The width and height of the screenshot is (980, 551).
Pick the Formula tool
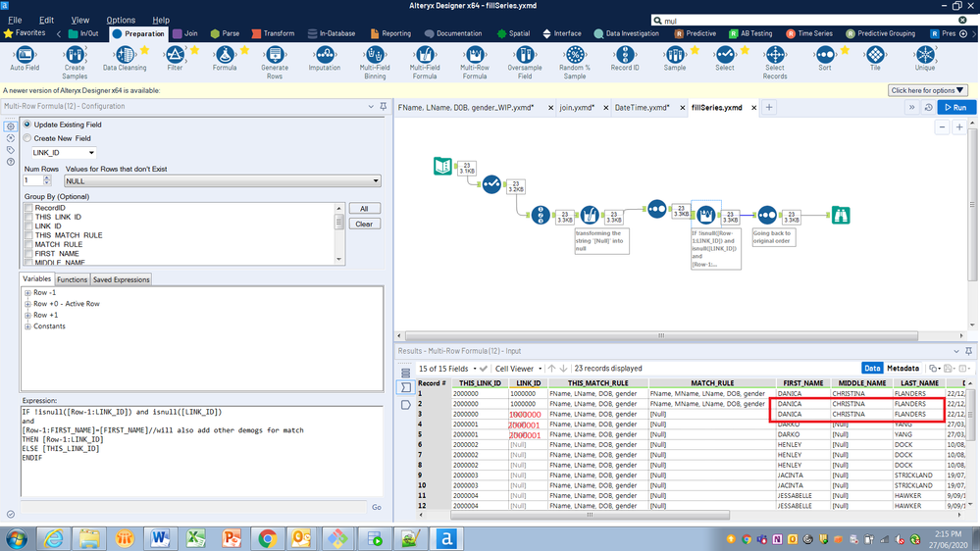225,59
